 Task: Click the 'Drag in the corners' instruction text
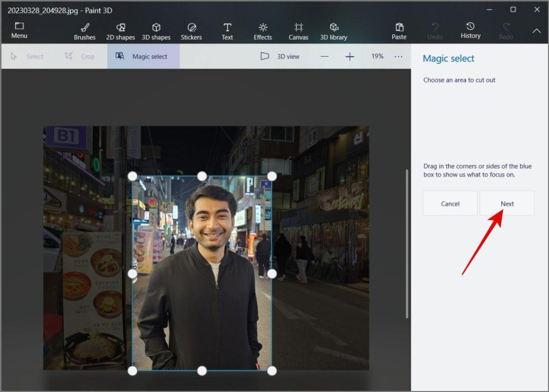478,170
